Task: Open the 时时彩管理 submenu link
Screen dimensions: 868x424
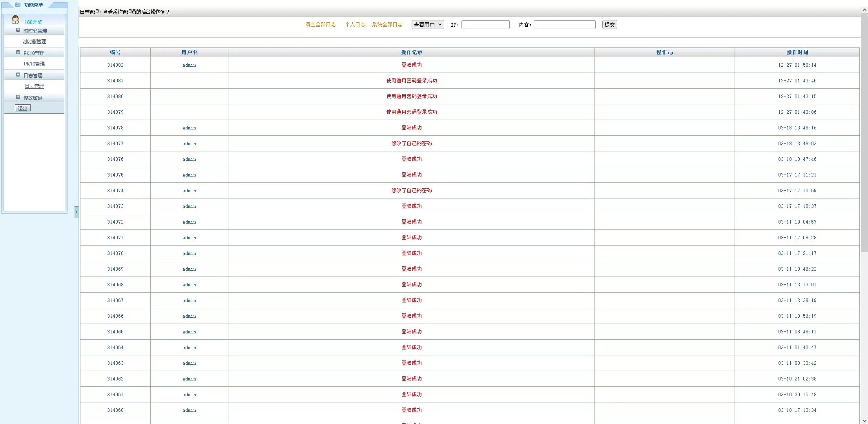Action: click(x=34, y=42)
